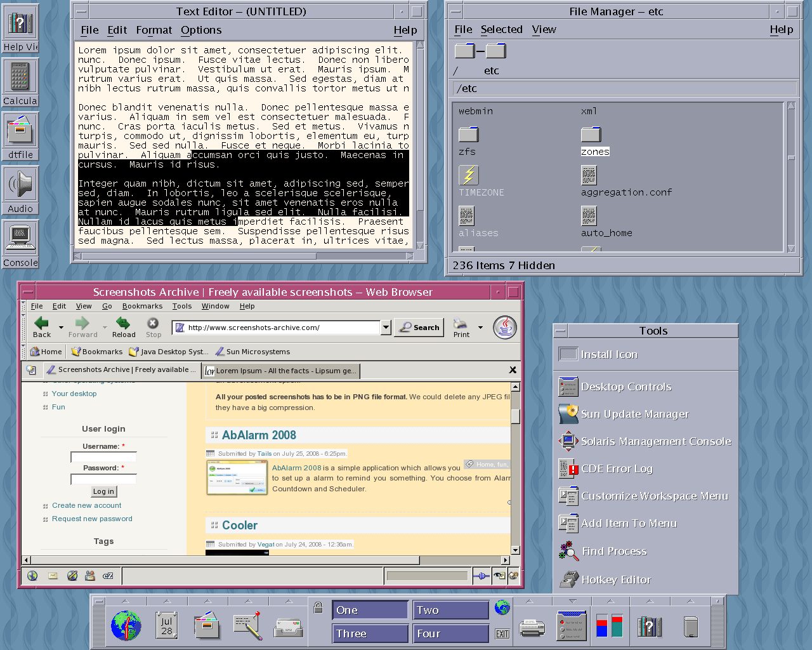
Task: Open the AbAlarm 2008 article heading
Action: pyautogui.click(x=259, y=435)
